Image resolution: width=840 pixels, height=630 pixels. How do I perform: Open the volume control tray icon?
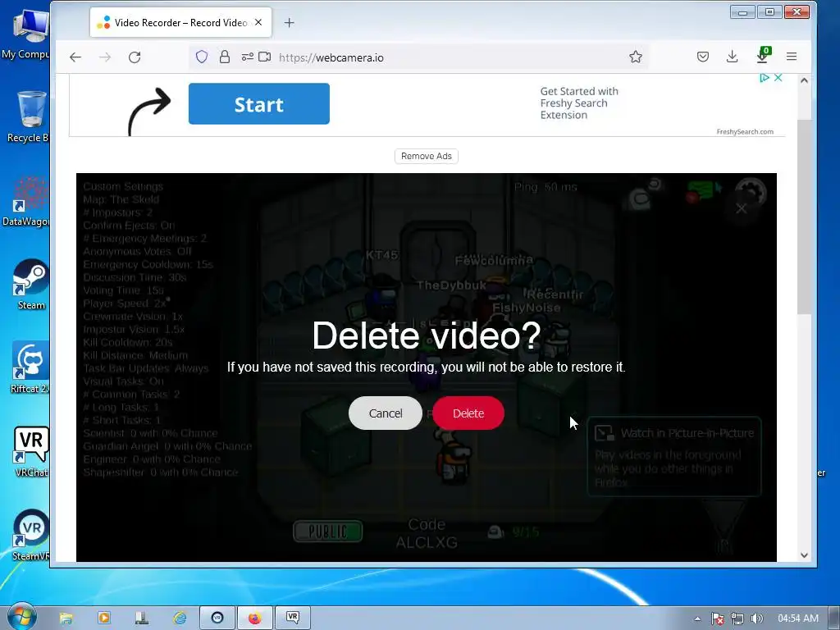(x=756, y=619)
